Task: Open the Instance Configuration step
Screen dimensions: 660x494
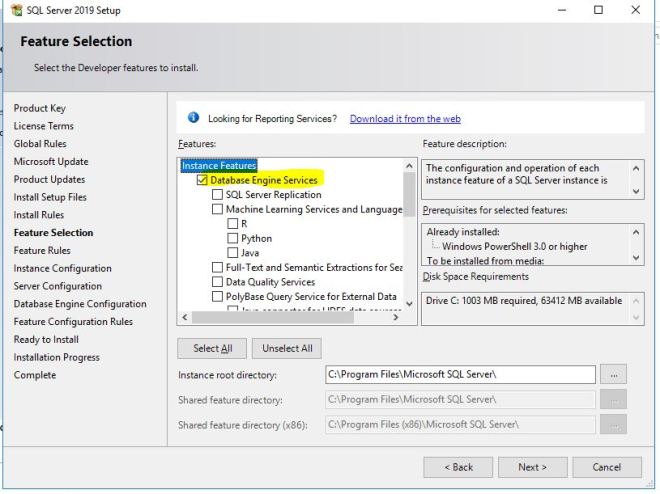Action: (62, 268)
